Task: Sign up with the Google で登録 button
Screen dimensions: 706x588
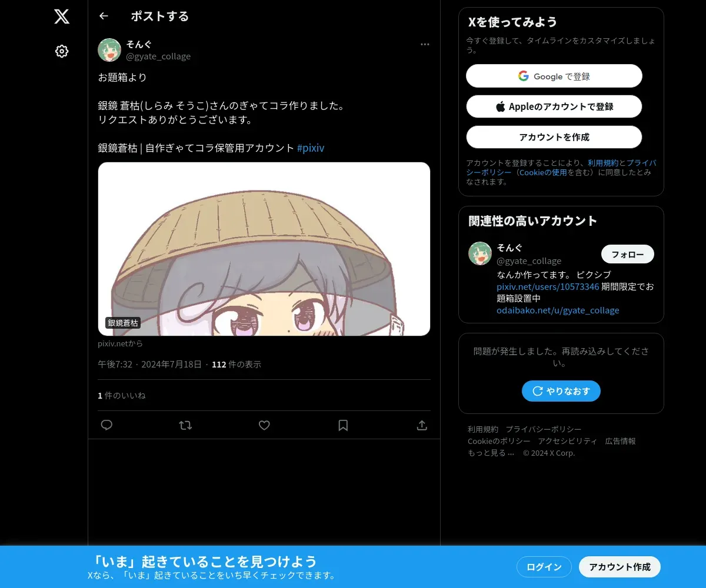Action: [x=554, y=76]
